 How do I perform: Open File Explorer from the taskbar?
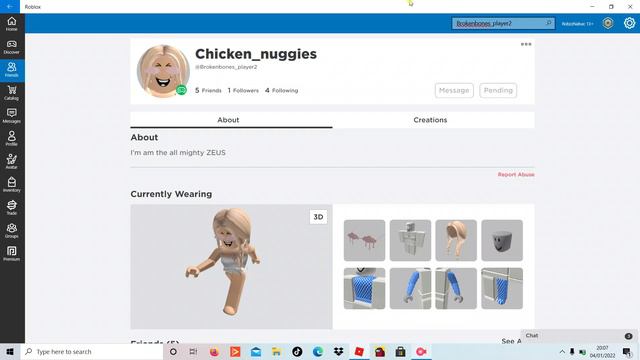point(276,351)
